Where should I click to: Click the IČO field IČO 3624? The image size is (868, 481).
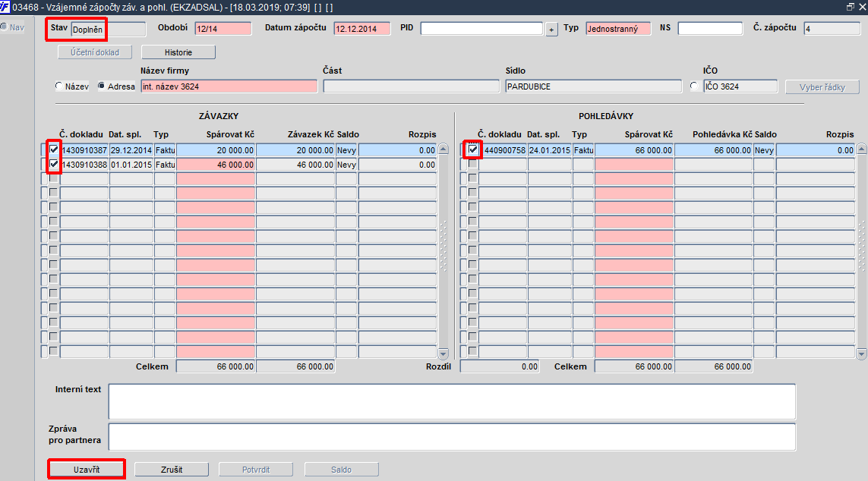coord(740,86)
